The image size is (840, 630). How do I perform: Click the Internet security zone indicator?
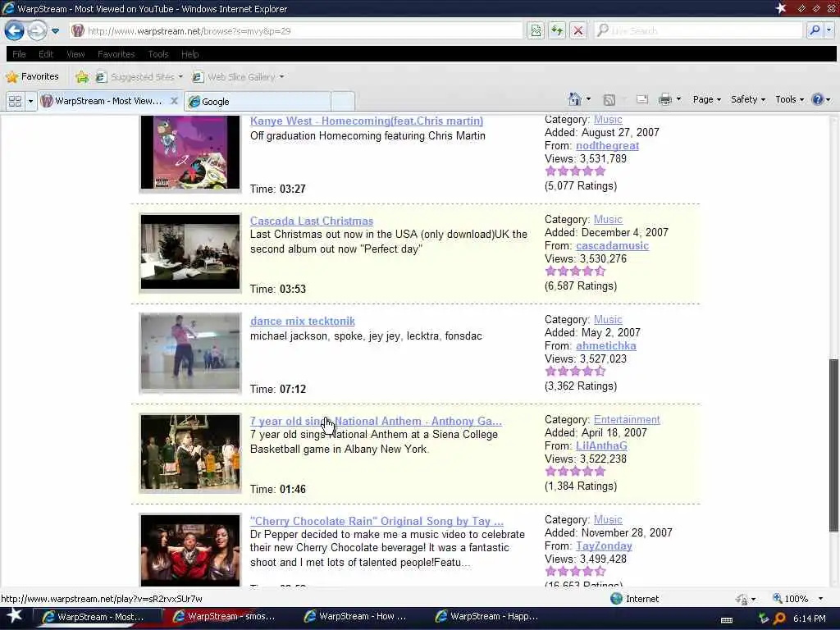635,599
